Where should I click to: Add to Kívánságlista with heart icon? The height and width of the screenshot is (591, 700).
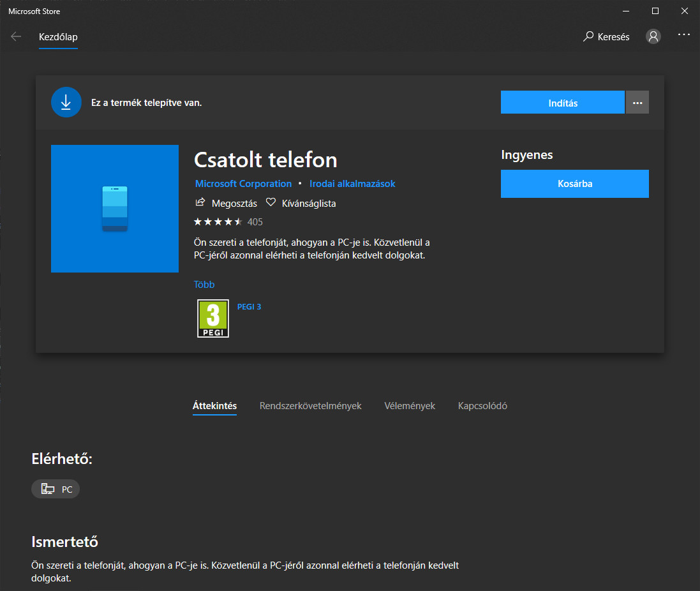point(271,203)
